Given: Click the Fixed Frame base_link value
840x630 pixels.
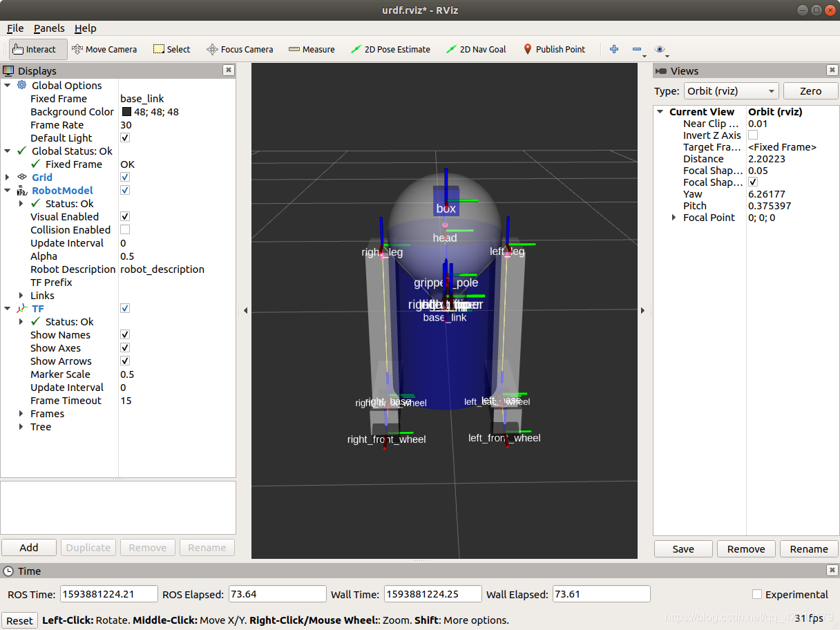Looking at the screenshot, I should click(142, 99).
